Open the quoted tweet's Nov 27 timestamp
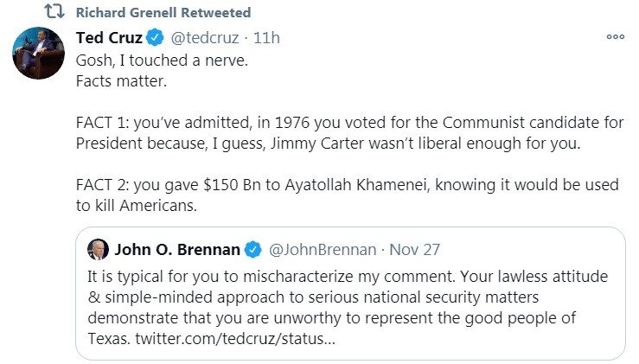The width and height of the screenshot is (639, 364). tap(415, 250)
